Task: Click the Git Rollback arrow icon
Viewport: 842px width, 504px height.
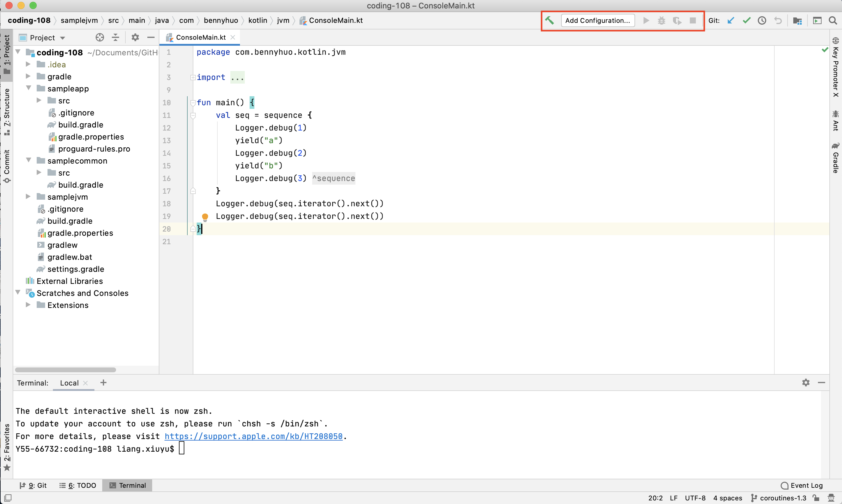Action: coord(778,20)
